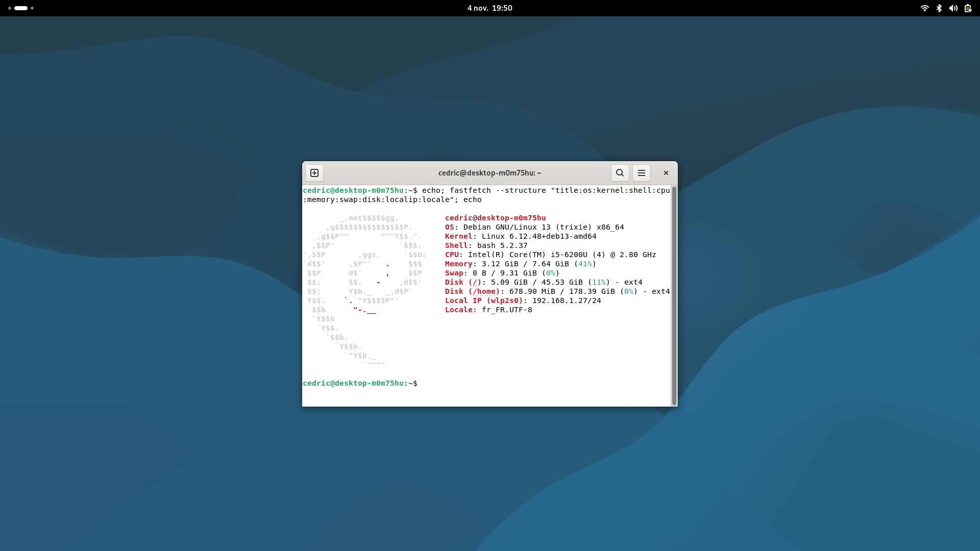Click the terminal title bar text
Viewport: 980px width, 551px height.
(489, 173)
